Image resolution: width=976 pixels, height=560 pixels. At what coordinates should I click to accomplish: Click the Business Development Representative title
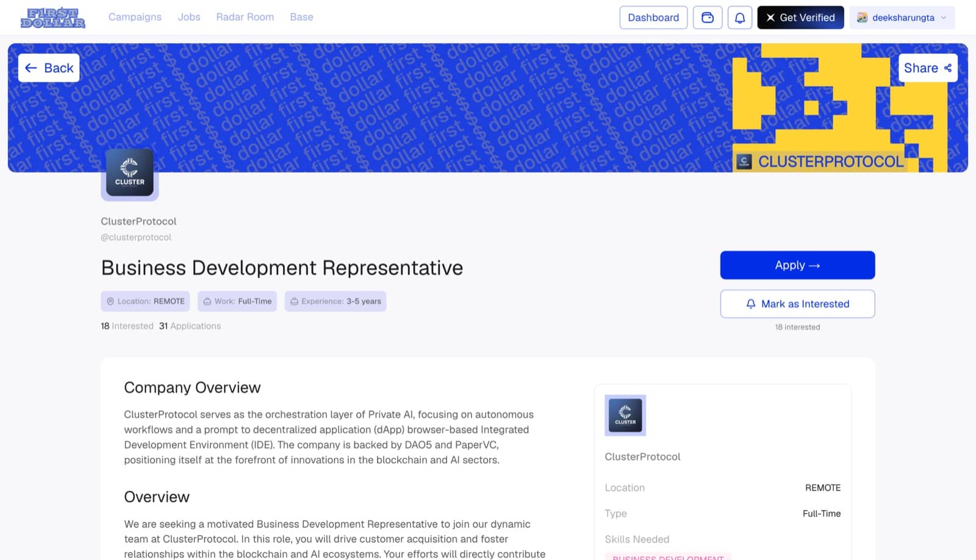pos(282,268)
